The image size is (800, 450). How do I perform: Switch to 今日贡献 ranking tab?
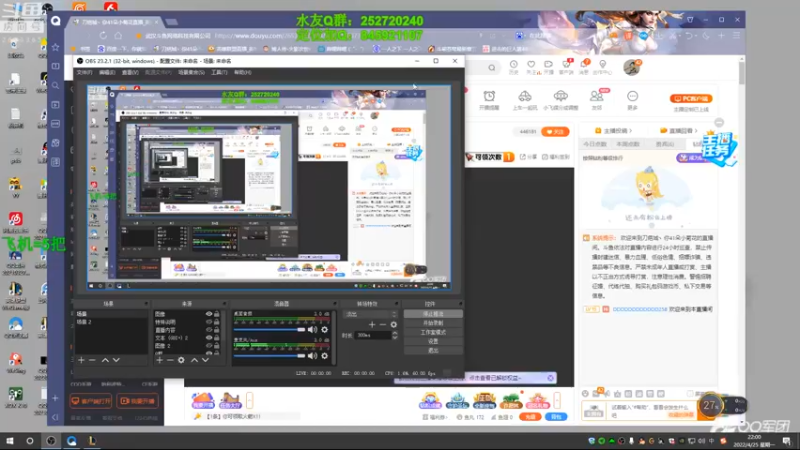click(x=595, y=144)
